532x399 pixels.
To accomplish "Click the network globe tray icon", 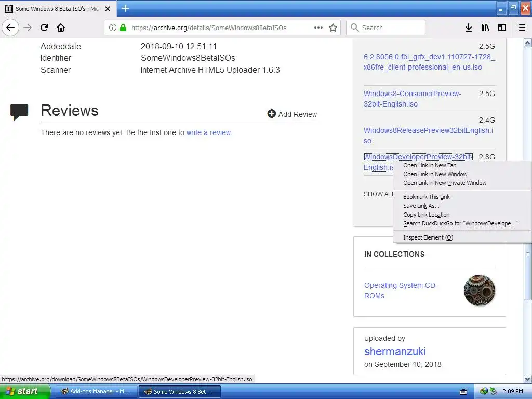I will [484, 391].
